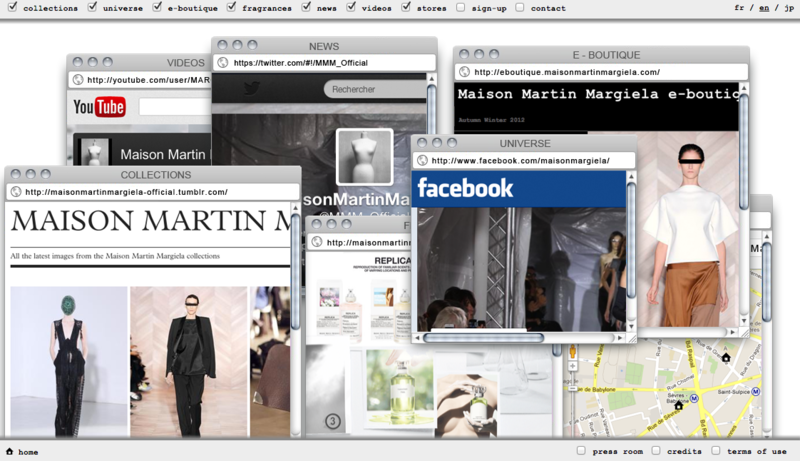800x461 pixels.
Task: Switch language to fr
Action: pos(739,8)
